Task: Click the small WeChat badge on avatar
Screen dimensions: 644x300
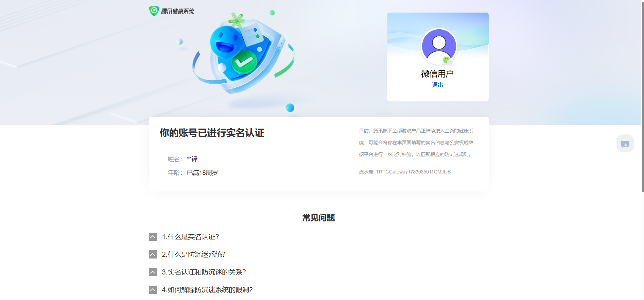Action: 448,60
